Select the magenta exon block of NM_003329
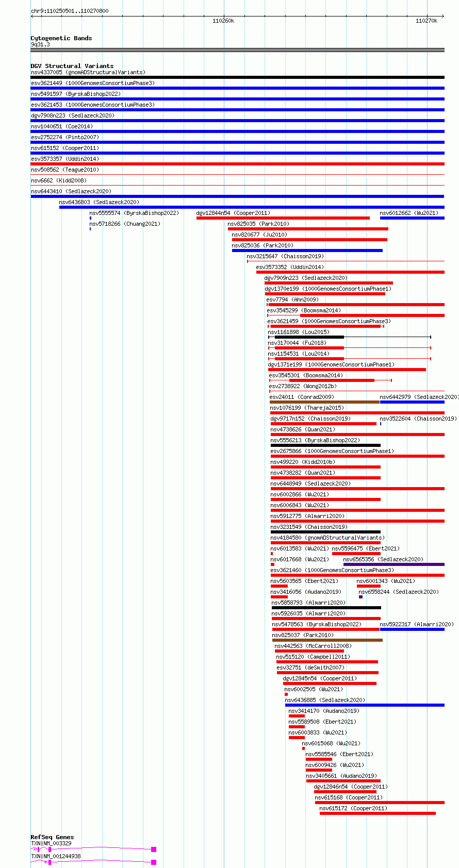The width and height of the screenshot is (459, 868). 154,849
